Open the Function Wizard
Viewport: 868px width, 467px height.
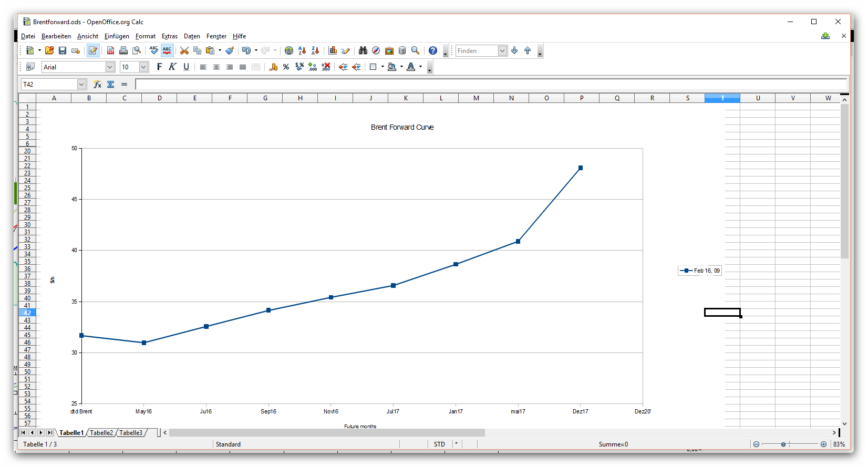97,84
